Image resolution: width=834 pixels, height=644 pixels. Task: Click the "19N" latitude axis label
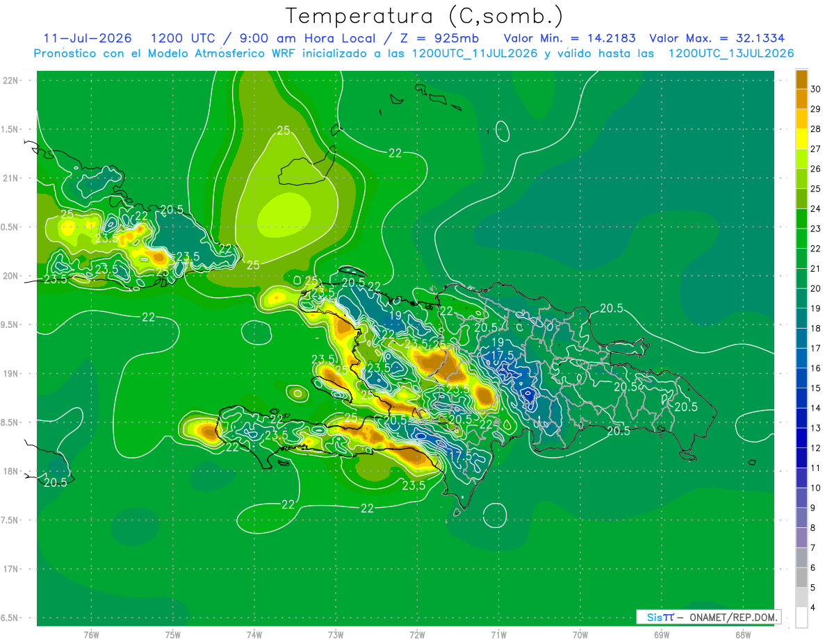pyautogui.click(x=12, y=373)
